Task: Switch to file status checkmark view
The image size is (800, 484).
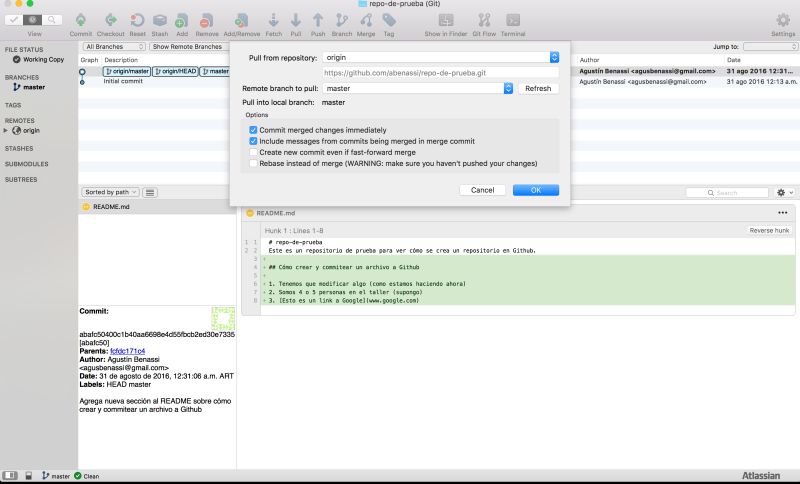Action: coord(14,20)
